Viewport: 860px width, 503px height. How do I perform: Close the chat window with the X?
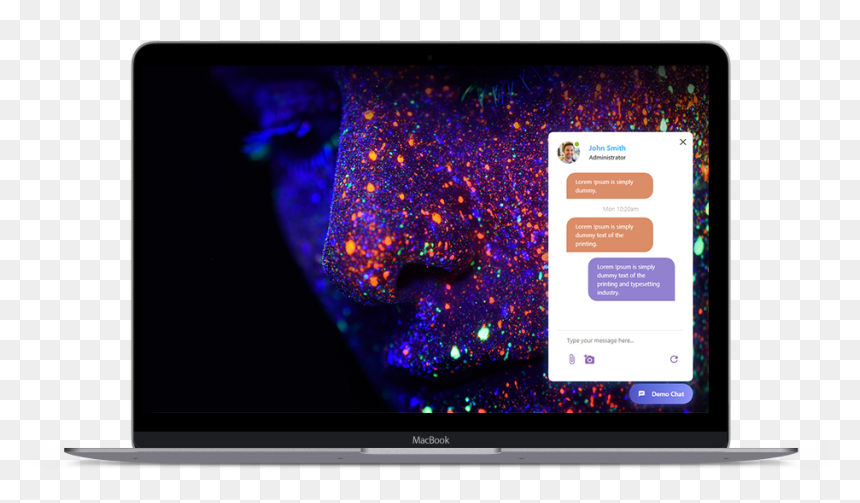pyautogui.click(x=683, y=142)
